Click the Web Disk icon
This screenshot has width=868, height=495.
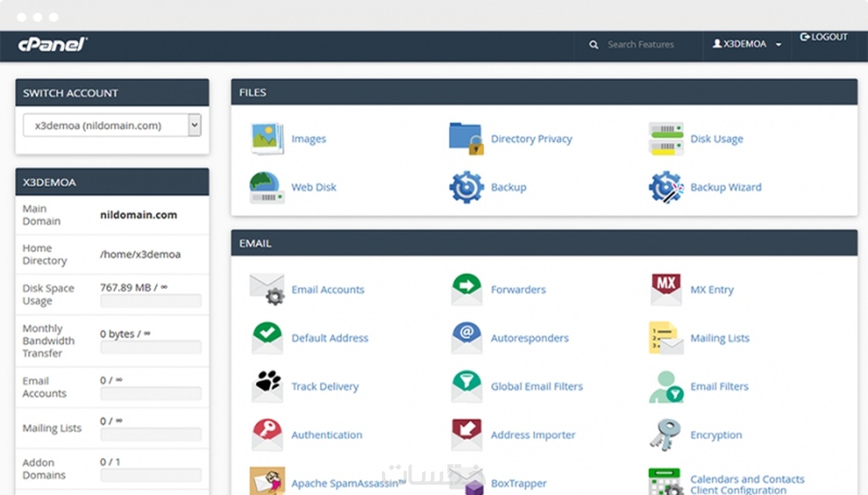pos(267,187)
